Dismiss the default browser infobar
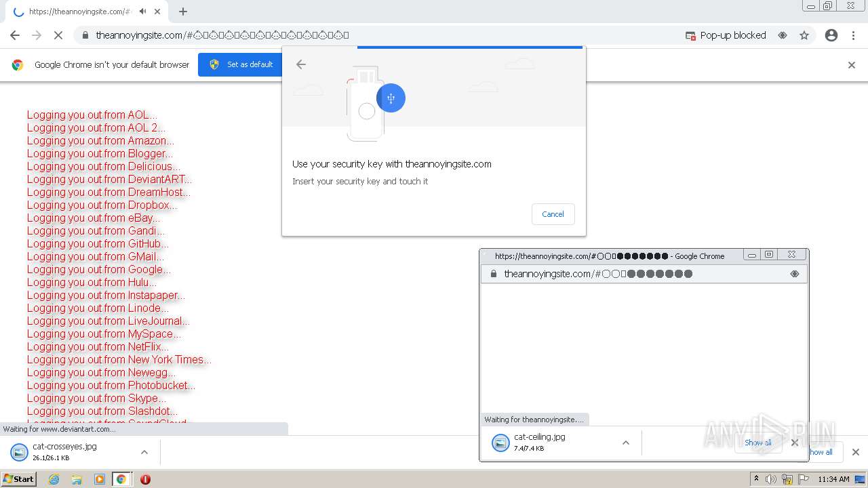Image resolution: width=868 pixels, height=488 pixels. coord(852,65)
